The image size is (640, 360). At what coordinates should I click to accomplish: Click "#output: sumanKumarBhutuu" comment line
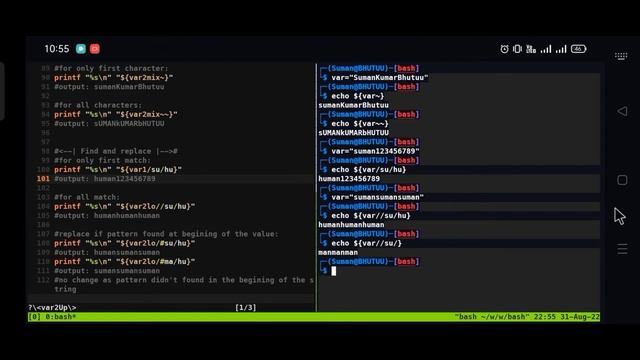[109, 87]
